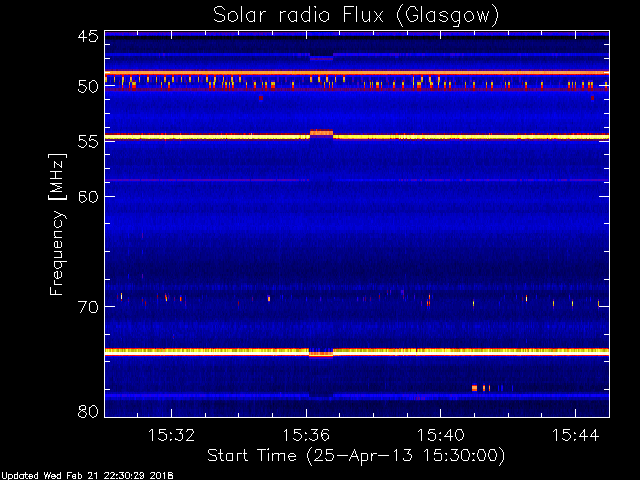Viewport: 640px width, 480px height.
Task: Select the 55 frequency tick label
Action: pos(88,142)
